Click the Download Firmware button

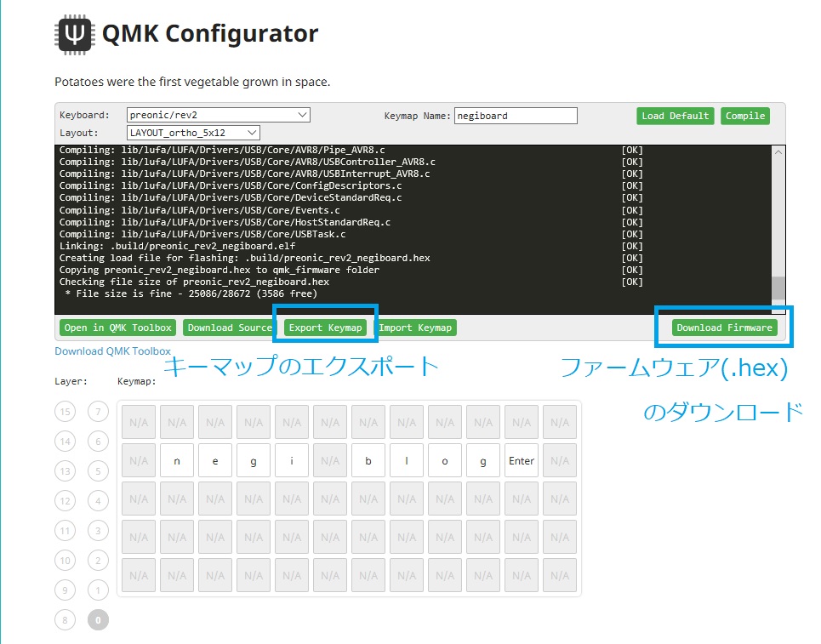[x=724, y=328]
